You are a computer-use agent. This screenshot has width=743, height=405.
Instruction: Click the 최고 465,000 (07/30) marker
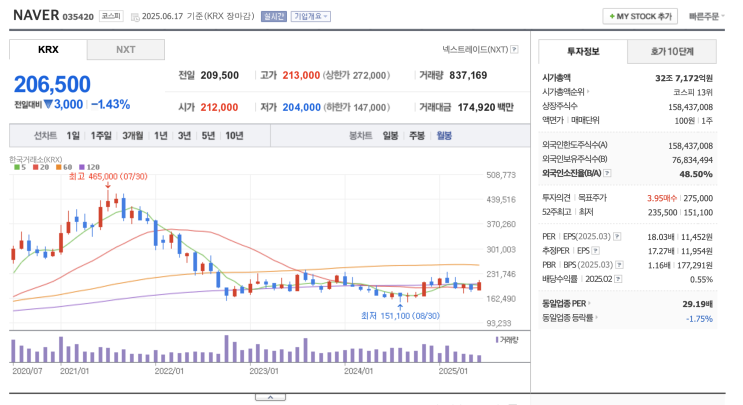[108, 177]
